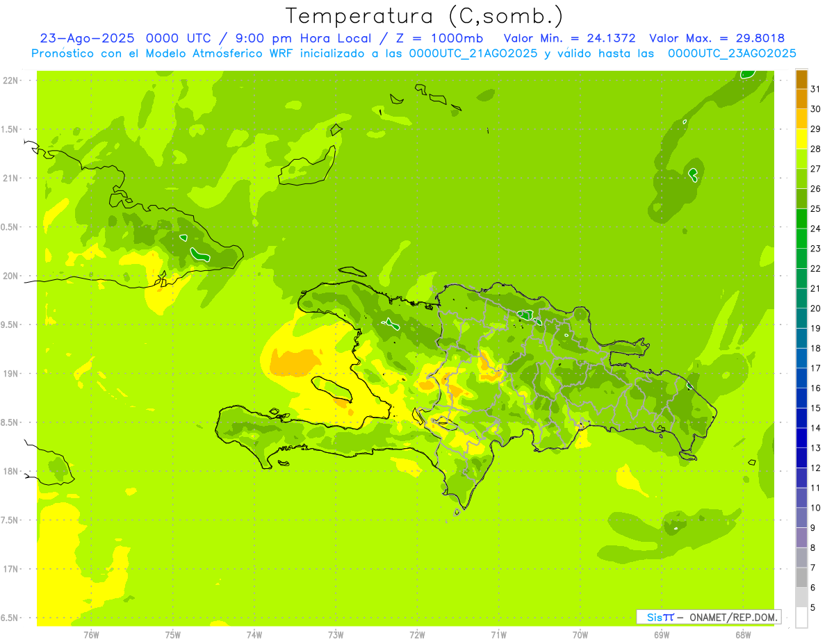Click the '21N' latitude label
This screenshot has width=834, height=644.
coord(10,178)
